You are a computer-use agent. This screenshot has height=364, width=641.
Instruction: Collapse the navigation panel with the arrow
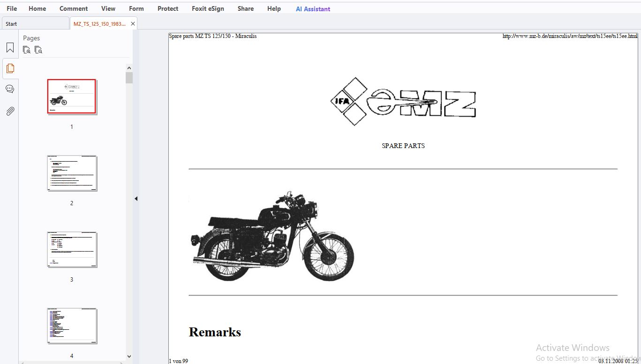(136, 199)
